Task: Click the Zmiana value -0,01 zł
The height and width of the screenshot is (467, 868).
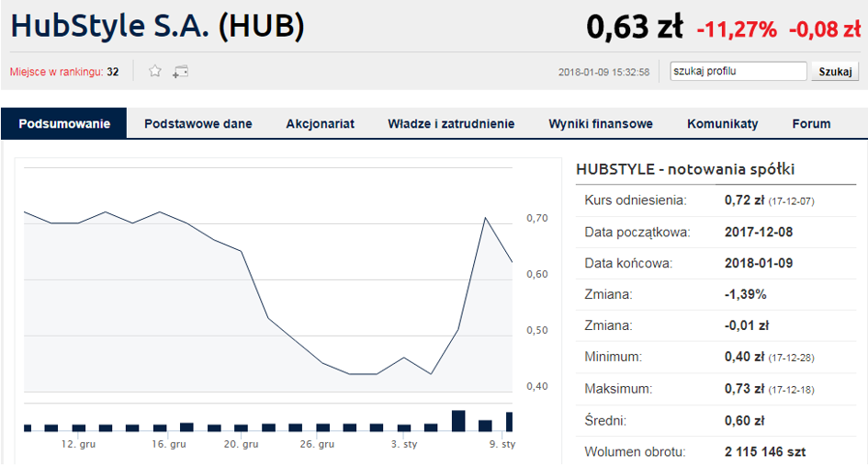Action: [747, 325]
